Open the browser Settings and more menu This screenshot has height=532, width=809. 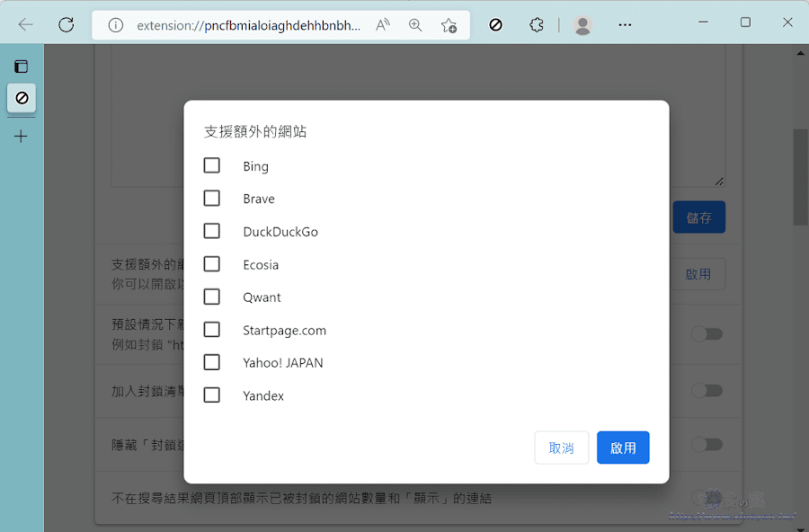[x=625, y=25]
